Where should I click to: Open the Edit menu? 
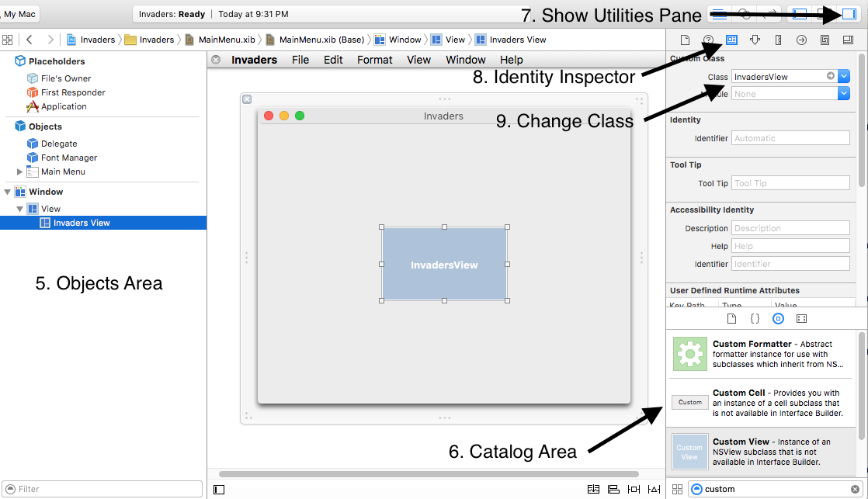pyautogui.click(x=333, y=60)
